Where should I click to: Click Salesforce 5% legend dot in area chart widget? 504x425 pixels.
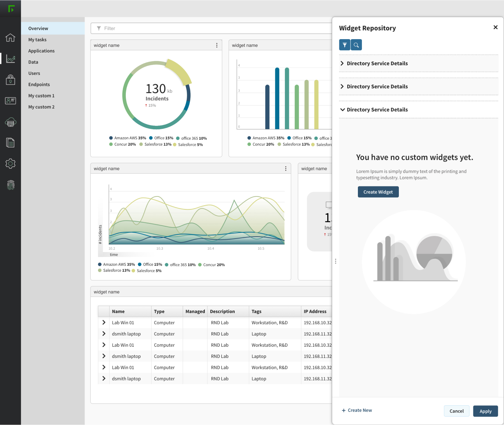pyautogui.click(x=133, y=271)
